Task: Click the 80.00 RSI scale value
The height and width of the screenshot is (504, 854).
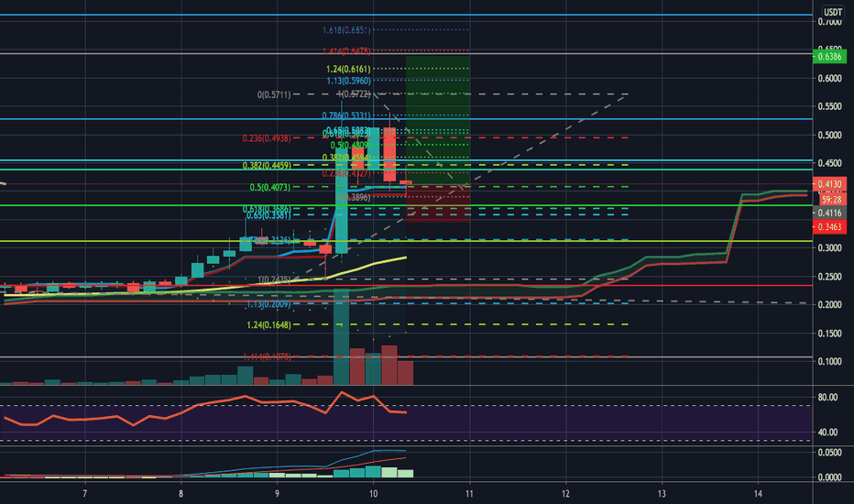Action: pyautogui.click(x=827, y=397)
